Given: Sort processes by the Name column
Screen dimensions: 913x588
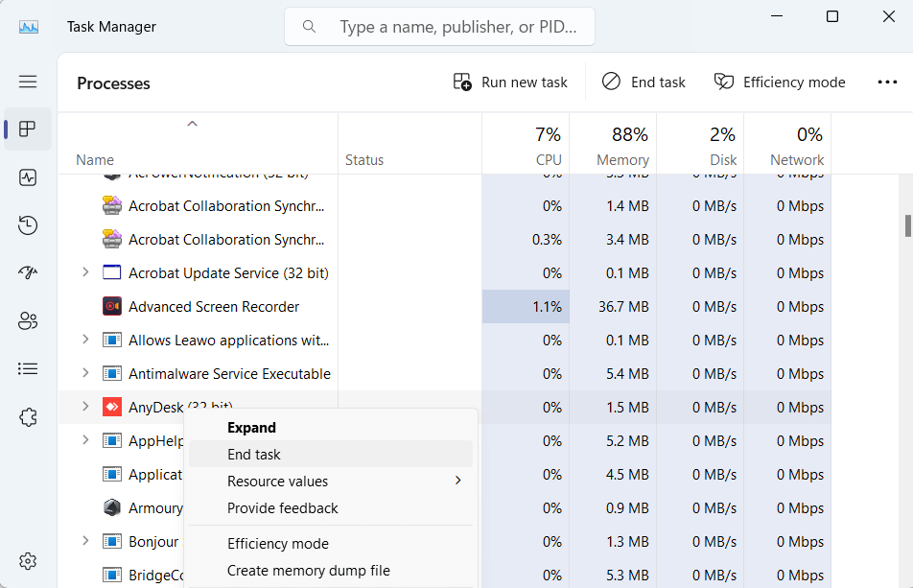Looking at the screenshot, I should tap(198, 144).
